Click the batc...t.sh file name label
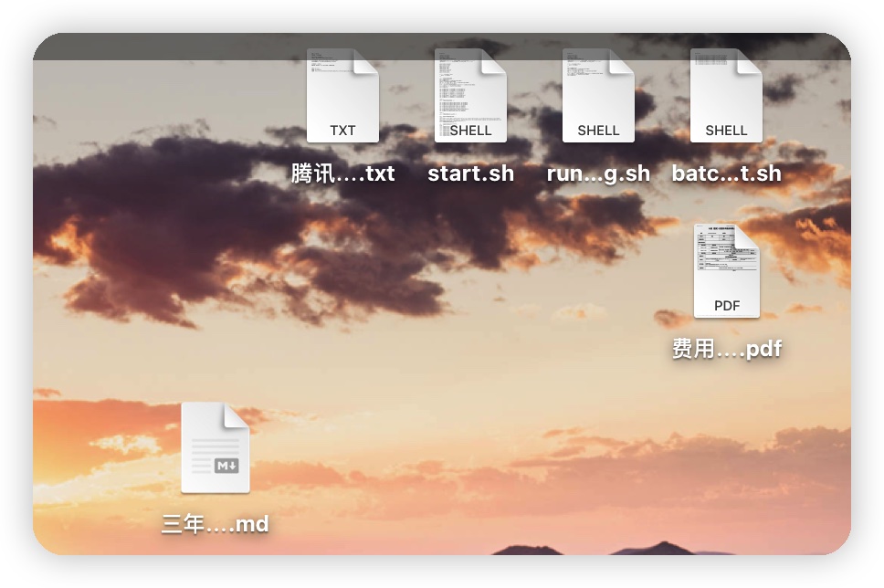This screenshot has height=588, width=884. pos(726,173)
